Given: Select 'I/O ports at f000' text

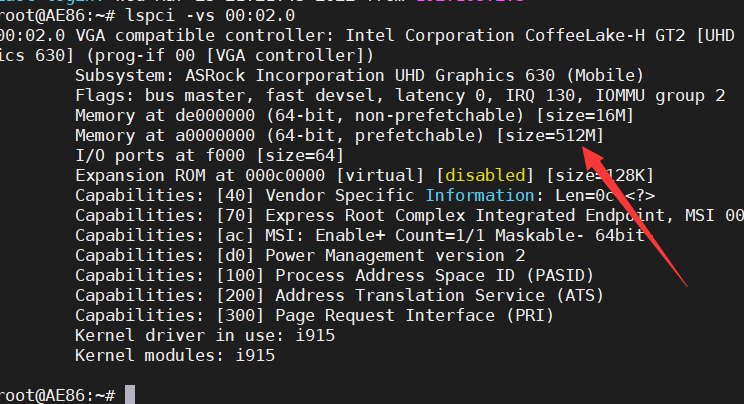Looking at the screenshot, I should [x=160, y=156].
